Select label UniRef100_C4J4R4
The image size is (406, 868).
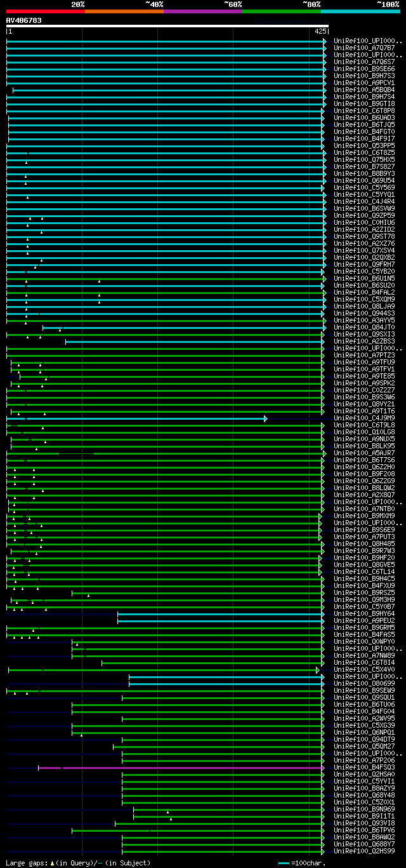[x=364, y=202]
